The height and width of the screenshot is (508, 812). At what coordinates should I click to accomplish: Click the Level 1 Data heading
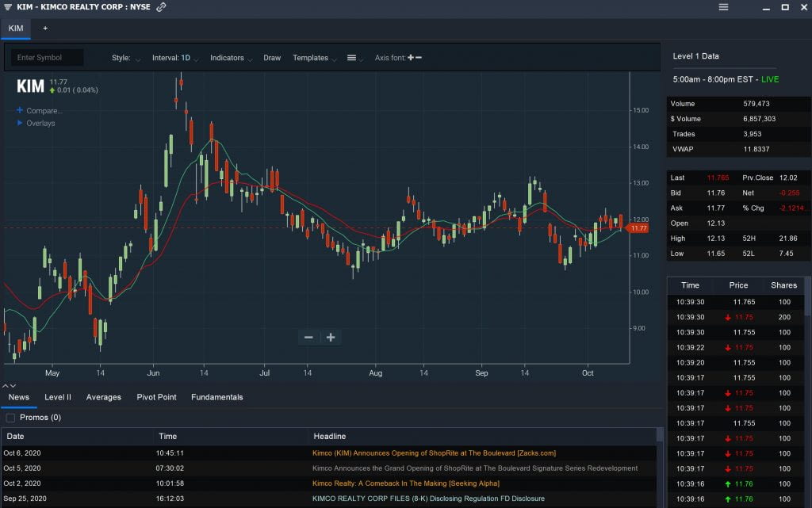click(695, 55)
